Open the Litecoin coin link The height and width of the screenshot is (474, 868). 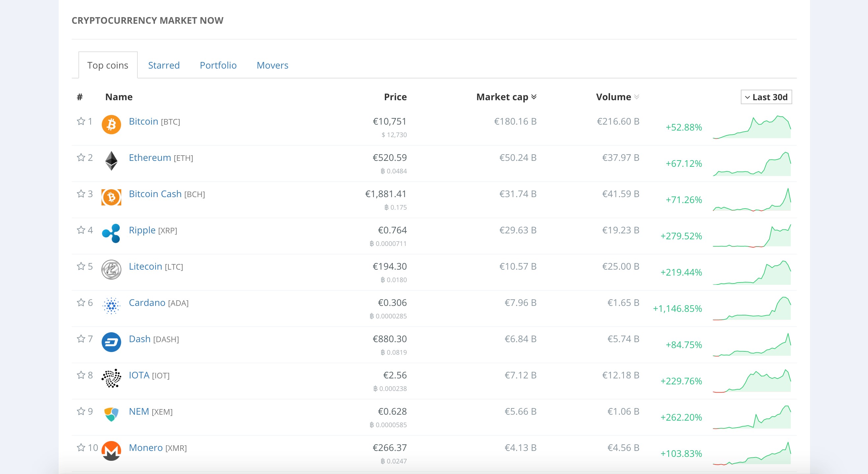(x=146, y=266)
